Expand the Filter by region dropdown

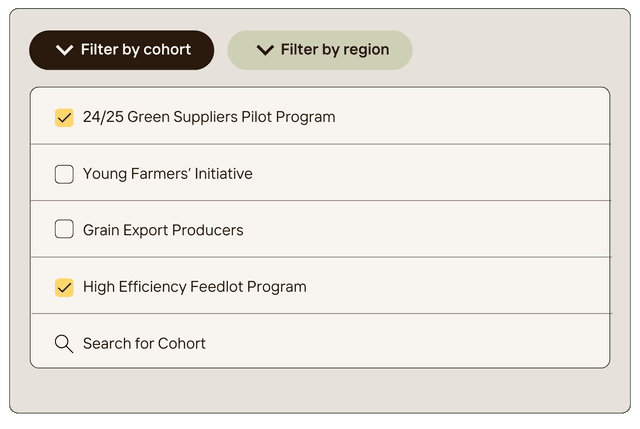320,50
